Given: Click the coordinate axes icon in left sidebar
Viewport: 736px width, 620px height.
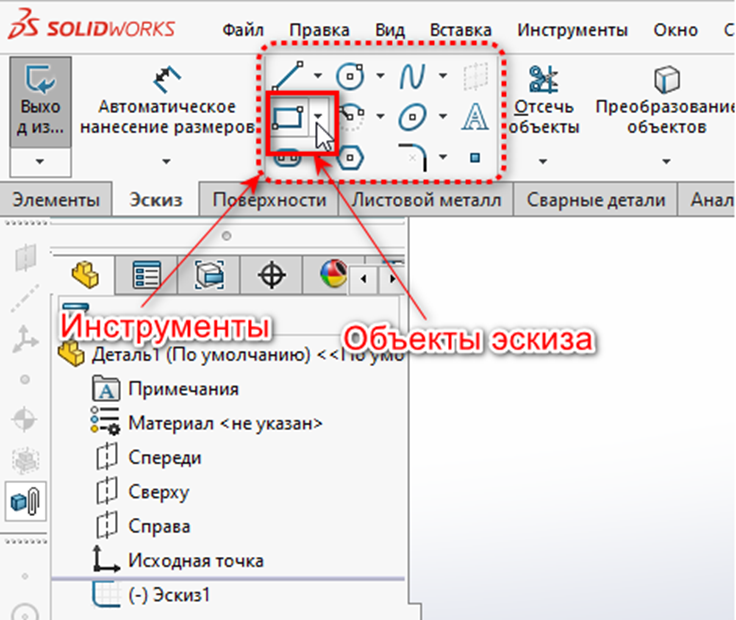Looking at the screenshot, I should 24,339.
